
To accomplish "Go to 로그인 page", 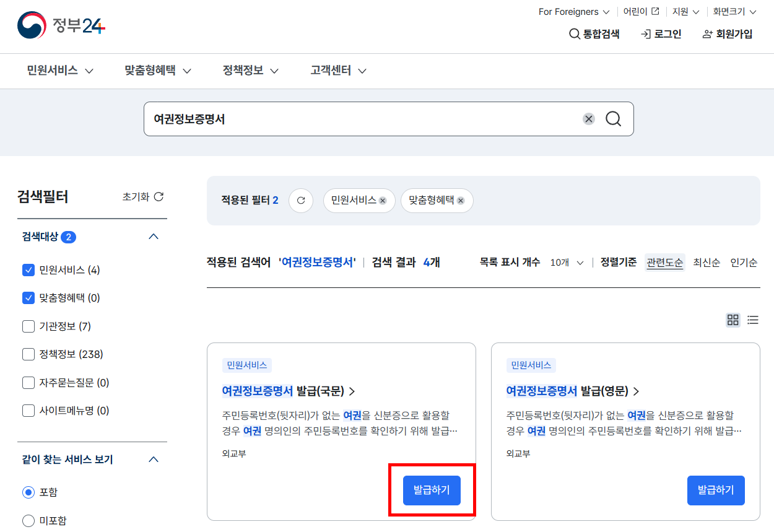I will coord(661,34).
